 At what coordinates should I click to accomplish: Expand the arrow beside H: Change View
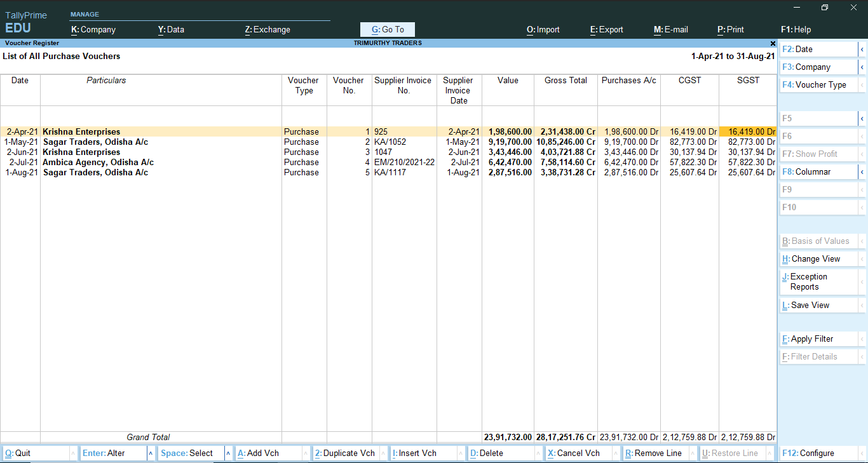pos(862,258)
